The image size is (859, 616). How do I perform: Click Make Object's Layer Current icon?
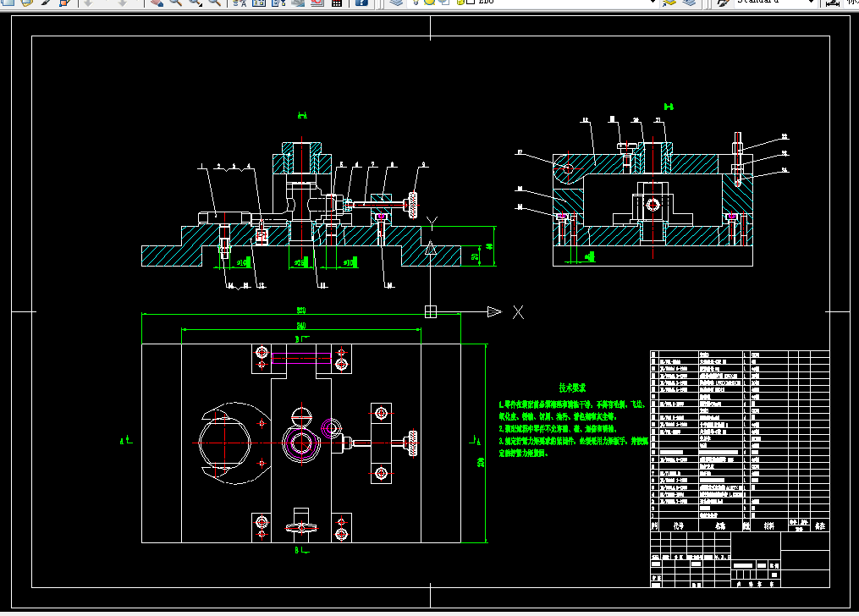[x=669, y=3]
